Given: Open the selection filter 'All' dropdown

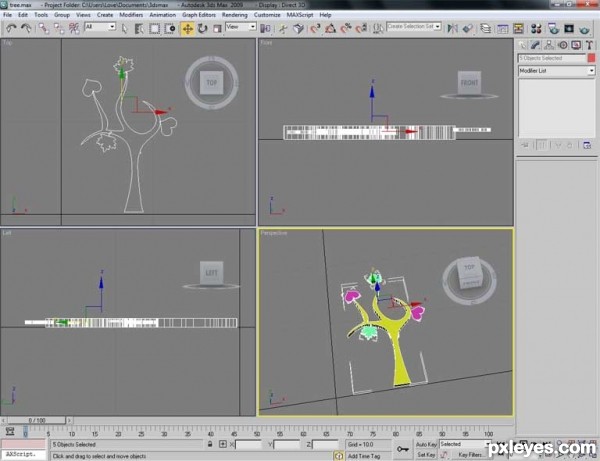Looking at the screenshot, I should [x=100, y=27].
